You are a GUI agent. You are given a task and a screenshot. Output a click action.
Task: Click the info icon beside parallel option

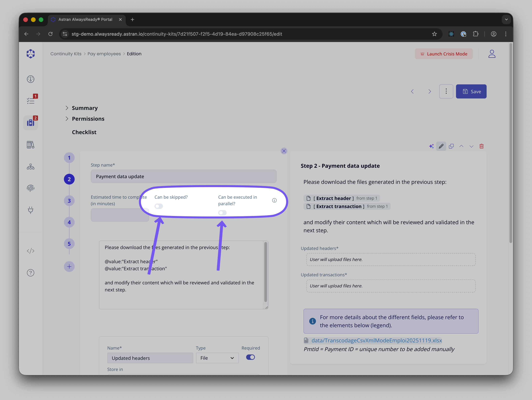274,200
